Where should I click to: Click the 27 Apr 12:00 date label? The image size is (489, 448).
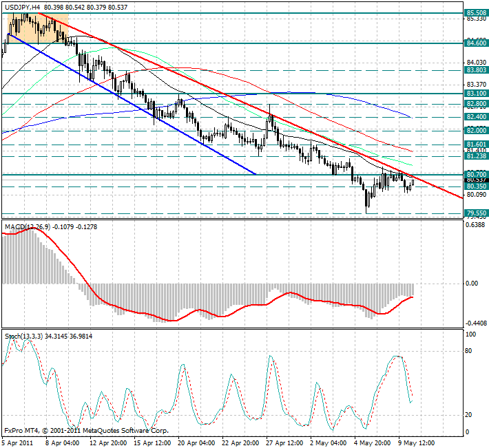coord(284,442)
